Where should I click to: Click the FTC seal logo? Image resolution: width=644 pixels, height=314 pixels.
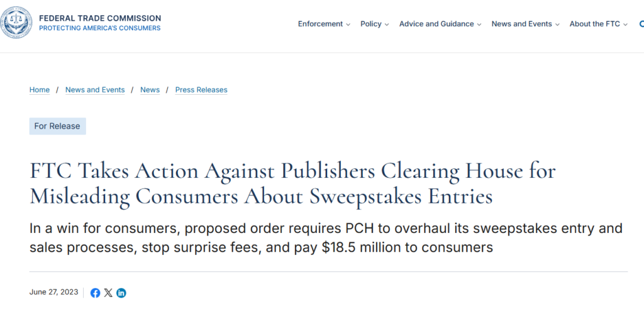(16, 24)
